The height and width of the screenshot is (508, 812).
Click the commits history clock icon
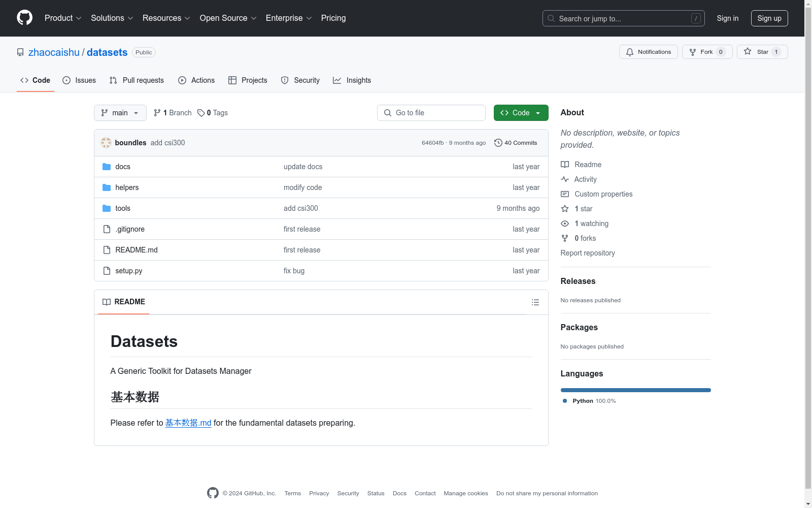click(x=498, y=143)
